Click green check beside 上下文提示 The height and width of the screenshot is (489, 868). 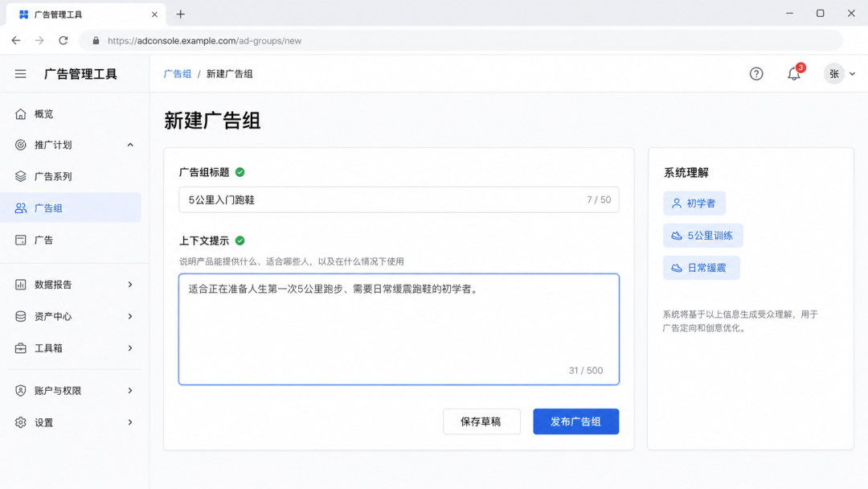pos(240,240)
